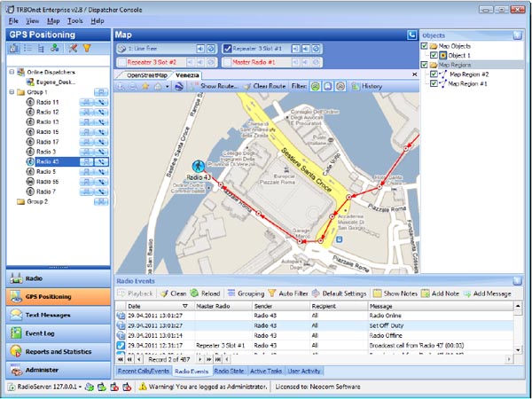This screenshot has height=399, width=532.
Task: Click the locate button for Radio 12
Action: [x=87, y=112]
